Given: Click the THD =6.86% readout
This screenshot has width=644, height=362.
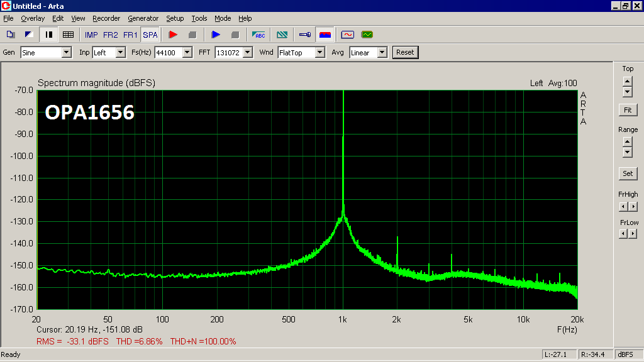Looking at the screenshot, I should click(x=139, y=341).
